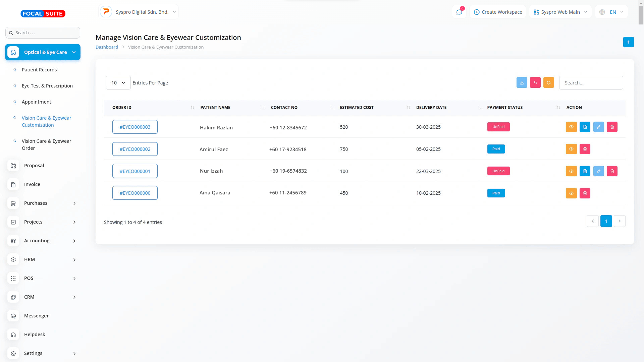Viewport: 644px width, 362px height.
Task: Click the Create Workspace button
Action: point(498,12)
